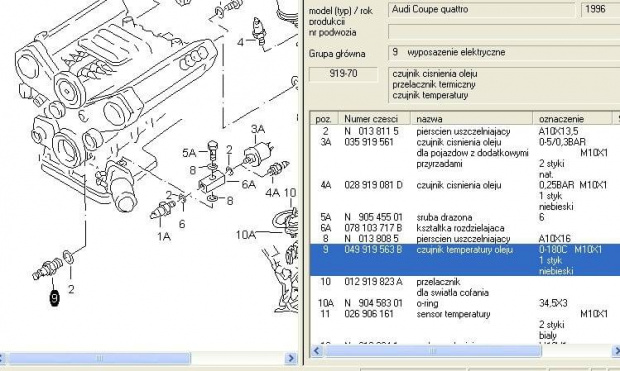Click part label 6A distributor piece
The width and height of the screenshot is (620, 371).
249,184
